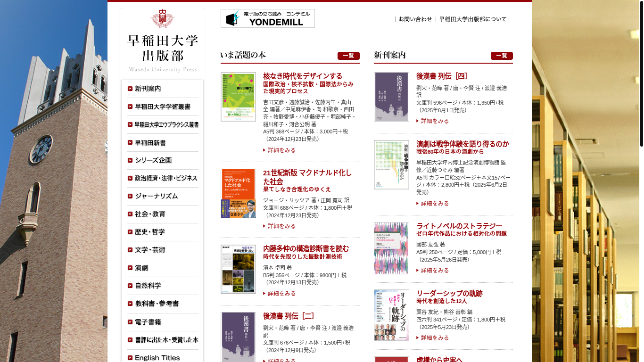The width and height of the screenshot is (644, 362).
Task: Open 政治経済・法律・ビジネス category
Action: click(163, 178)
